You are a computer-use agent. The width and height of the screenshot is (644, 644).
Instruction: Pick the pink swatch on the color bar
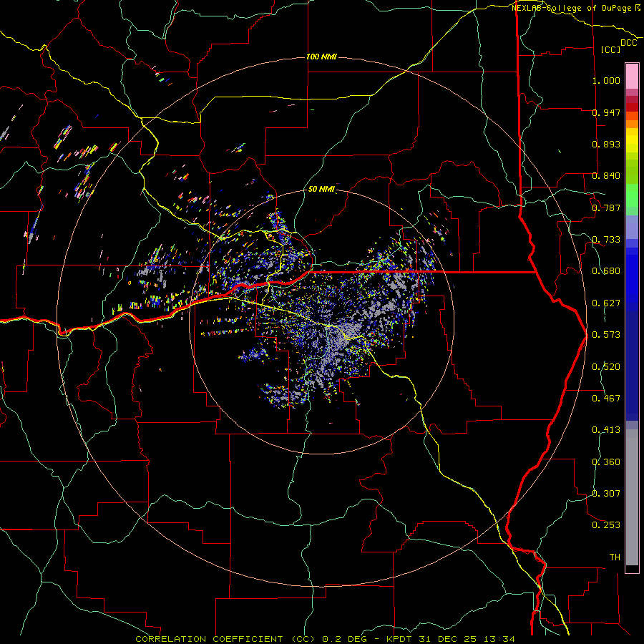(632, 77)
